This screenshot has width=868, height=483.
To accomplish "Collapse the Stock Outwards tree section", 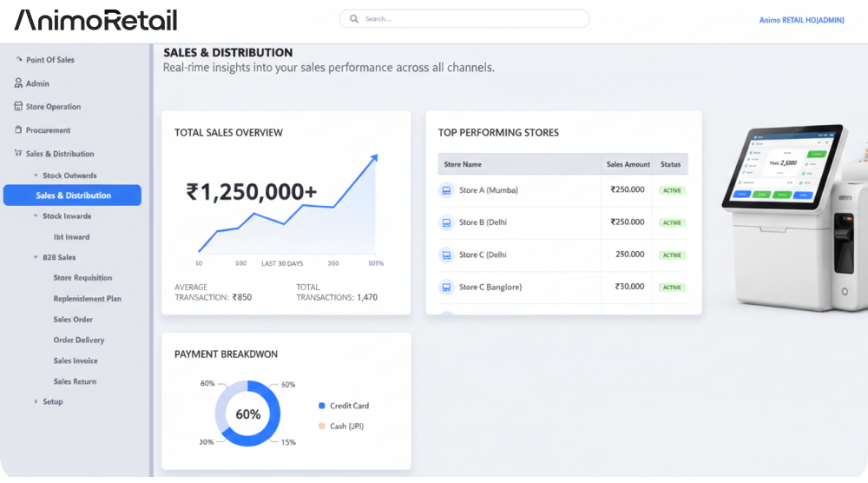I will [x=36, y=175].
